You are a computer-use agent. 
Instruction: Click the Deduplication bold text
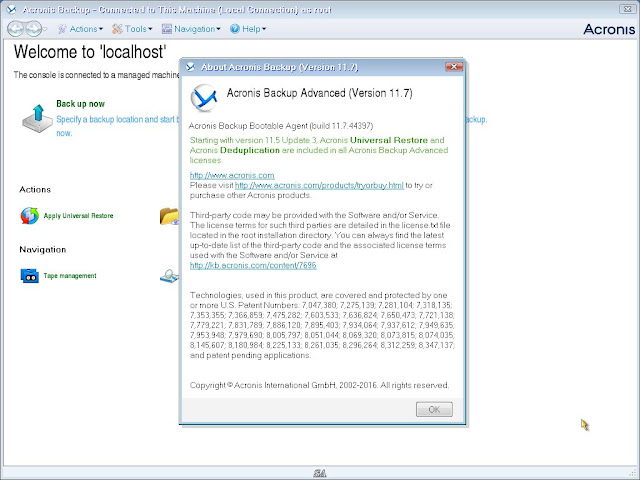click(x=250, y=150)
